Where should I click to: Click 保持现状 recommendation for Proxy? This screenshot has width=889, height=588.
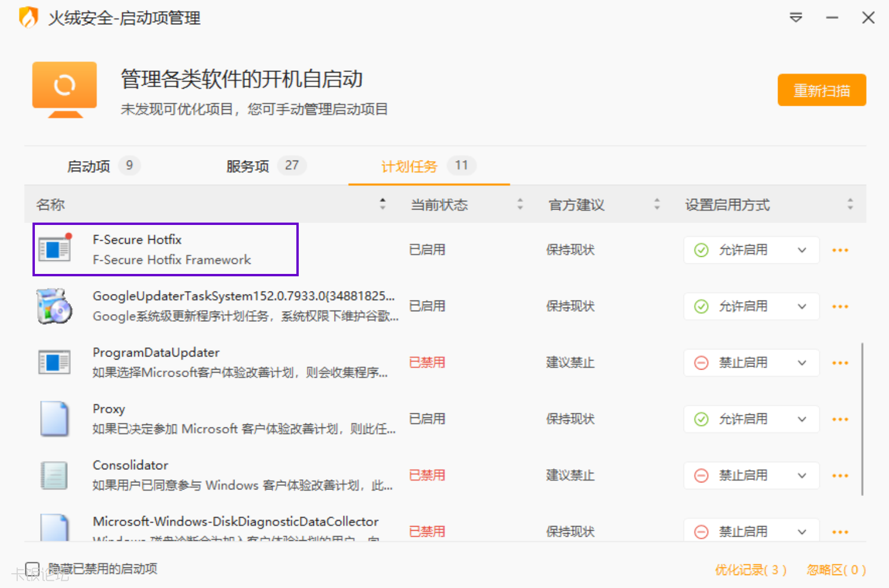pos(570,419)
